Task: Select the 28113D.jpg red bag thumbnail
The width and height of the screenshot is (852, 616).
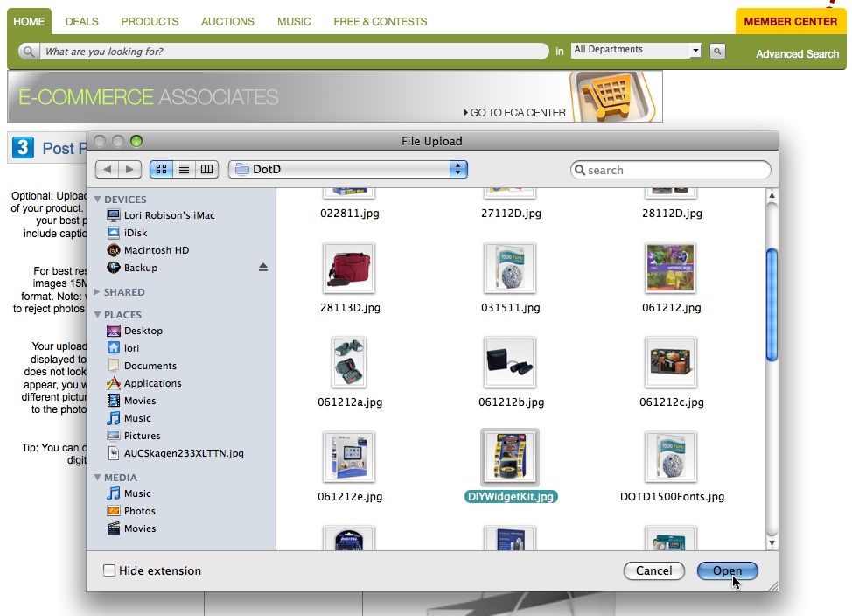Action: click(x=348, y=268)
